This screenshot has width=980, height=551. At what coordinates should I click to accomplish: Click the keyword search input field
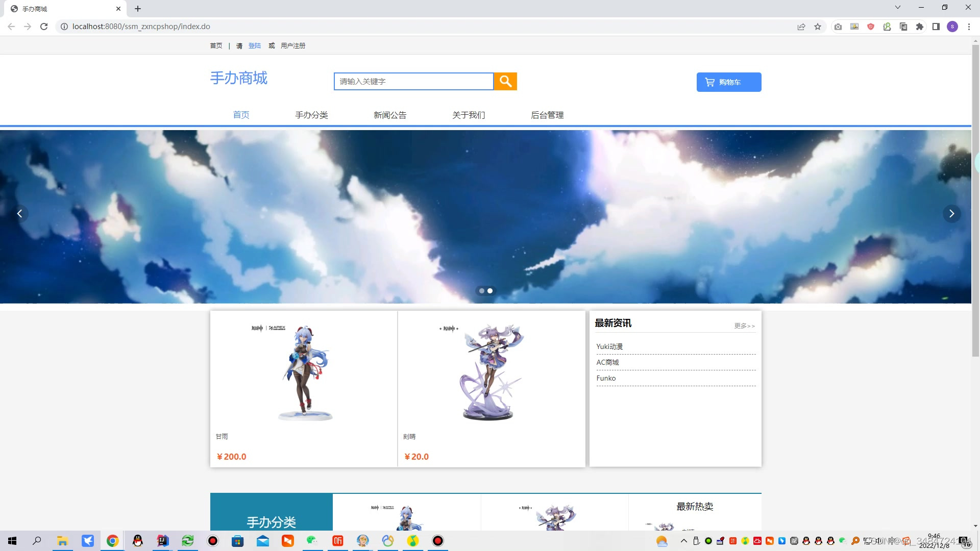click(x=414, y=81)
